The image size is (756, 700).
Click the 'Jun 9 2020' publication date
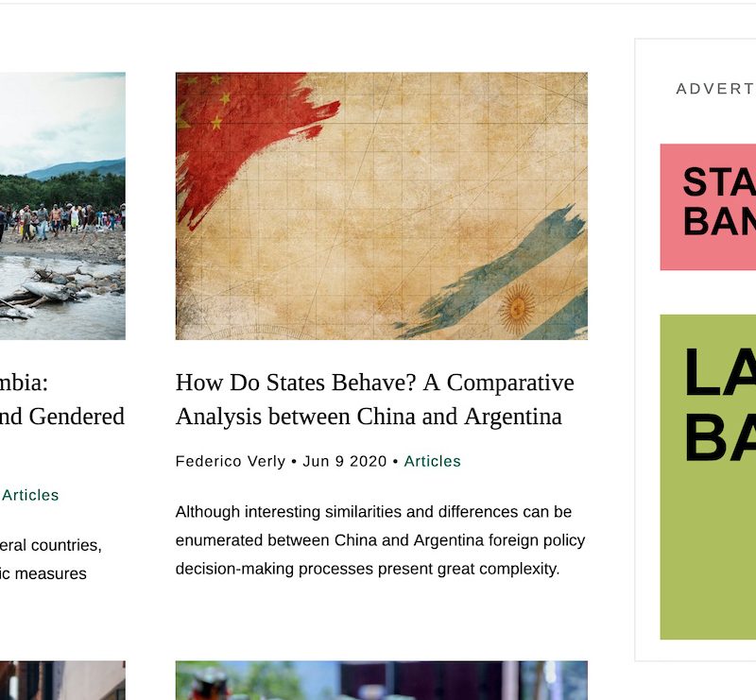[344, 461]
